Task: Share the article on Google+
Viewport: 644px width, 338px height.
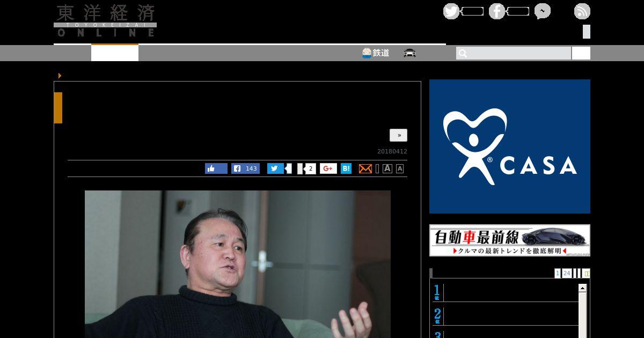Action: click(328, 168)
